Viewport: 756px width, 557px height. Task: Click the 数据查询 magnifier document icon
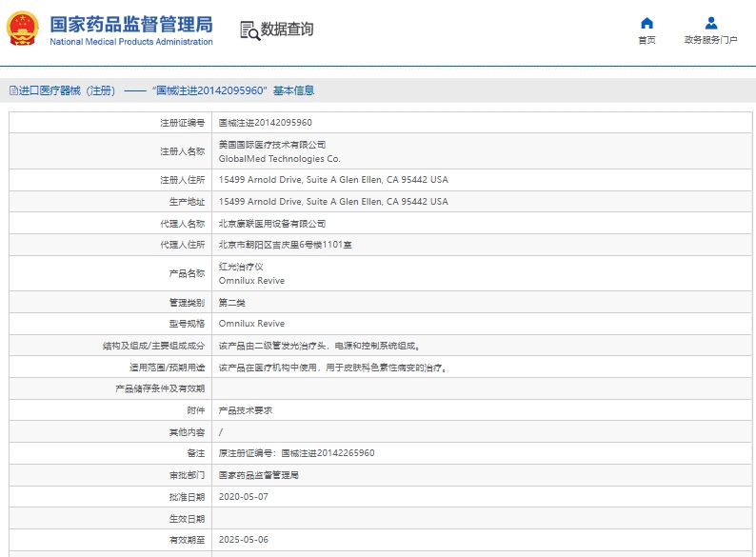(x=249, y=30)
